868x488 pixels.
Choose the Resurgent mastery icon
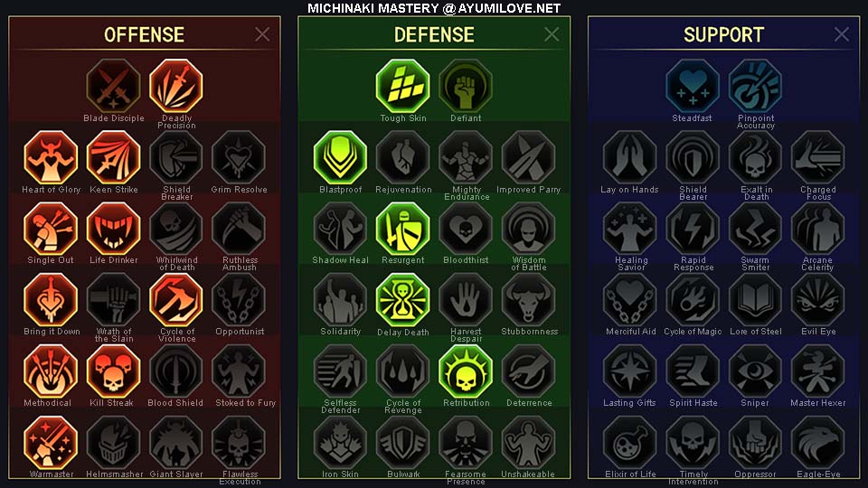pyautogui.click(x=403, y=229)
